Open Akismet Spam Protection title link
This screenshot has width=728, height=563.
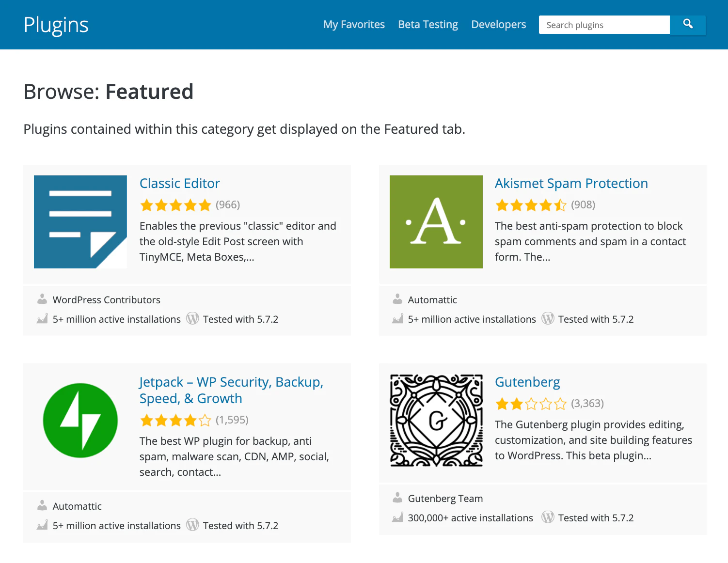(571, 183)
